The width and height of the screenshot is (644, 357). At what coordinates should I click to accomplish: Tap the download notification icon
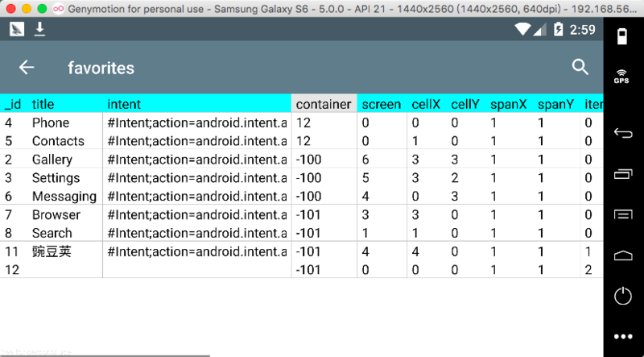(39, 29)
